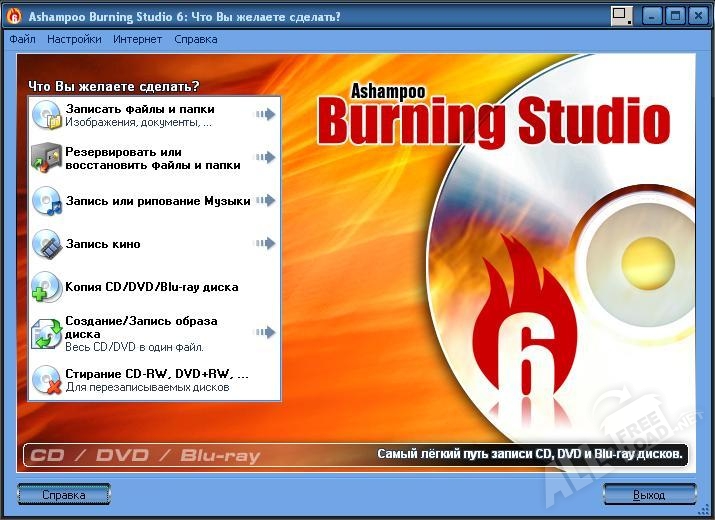Select Копия CD/DVD/Blu-ray диска text entry

[152, 287]
